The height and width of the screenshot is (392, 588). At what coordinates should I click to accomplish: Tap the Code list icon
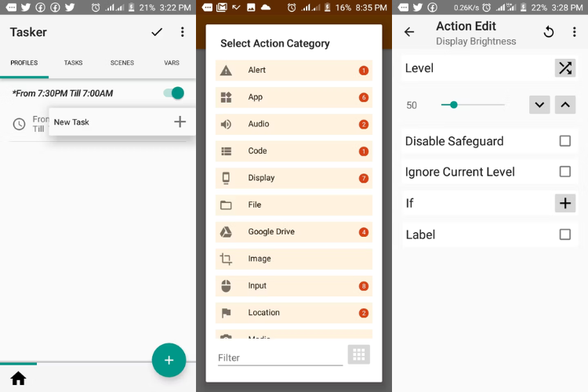click(226, 151)
